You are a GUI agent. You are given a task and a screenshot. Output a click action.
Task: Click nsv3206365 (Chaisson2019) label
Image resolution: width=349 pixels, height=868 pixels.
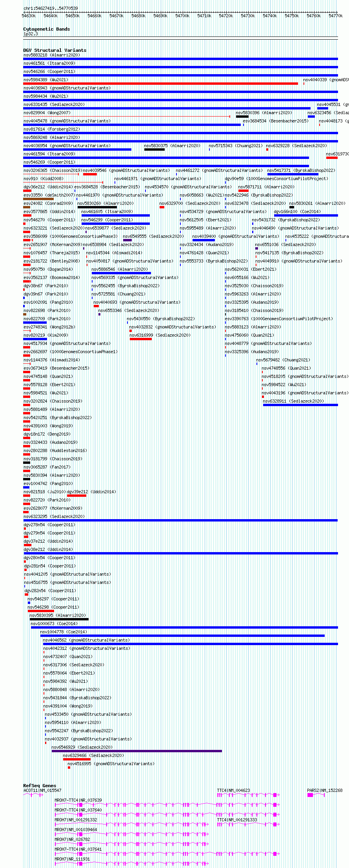click(53, 170)
